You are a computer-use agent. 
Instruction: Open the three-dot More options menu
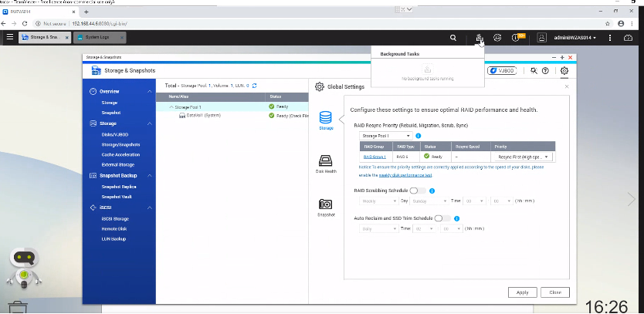pos(610,38)
